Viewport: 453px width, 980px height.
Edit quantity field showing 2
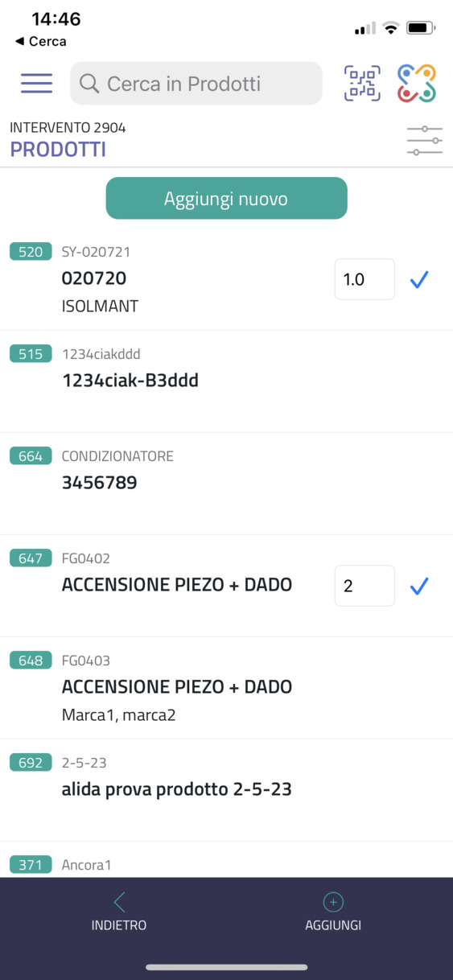point(364,586)
